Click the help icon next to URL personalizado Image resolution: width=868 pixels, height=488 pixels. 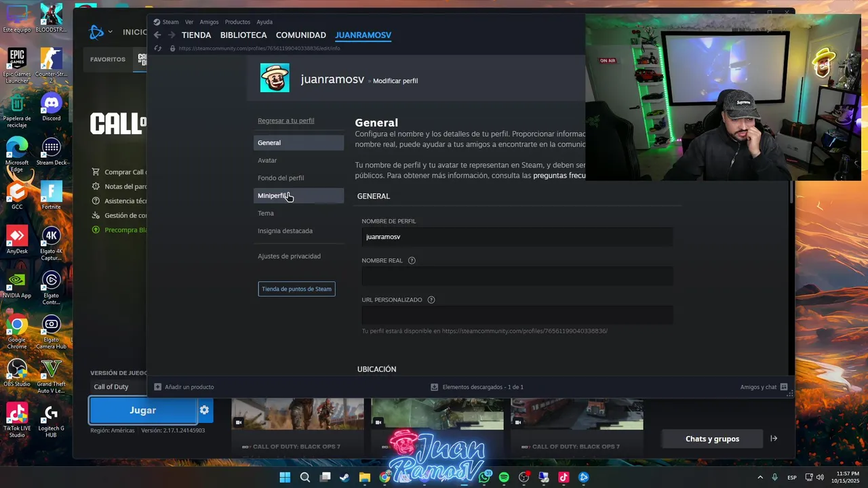click(431, 300)
